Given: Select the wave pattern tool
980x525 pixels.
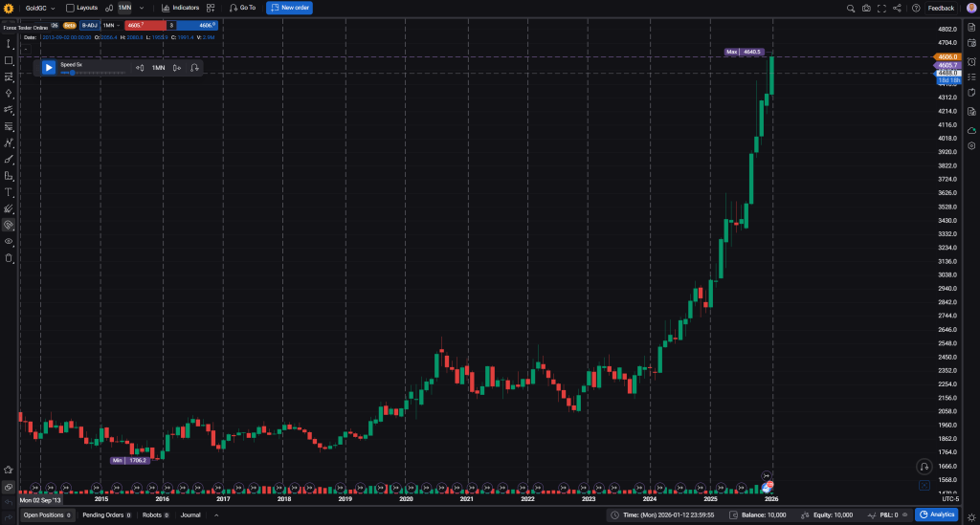Looking at the screenshot, I should (x=8, y=142).
